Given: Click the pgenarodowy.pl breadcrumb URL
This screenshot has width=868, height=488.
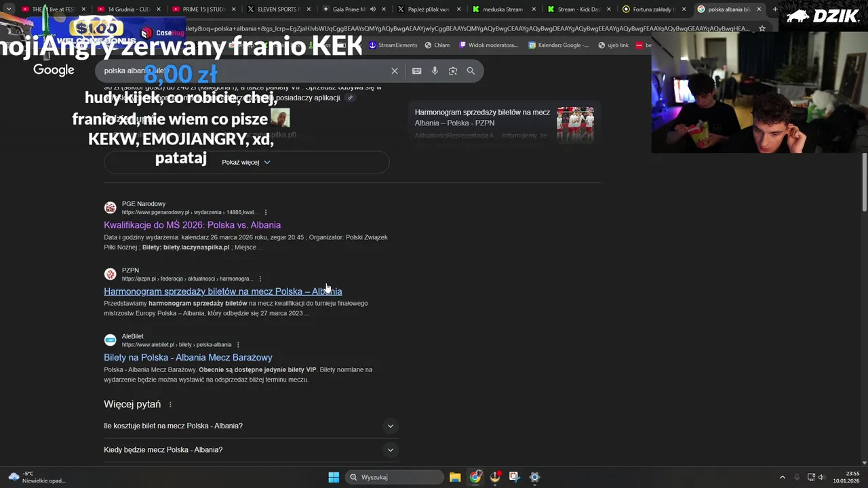Looking at the screenshot, I should pyautogui.click(x=190, y=212).
